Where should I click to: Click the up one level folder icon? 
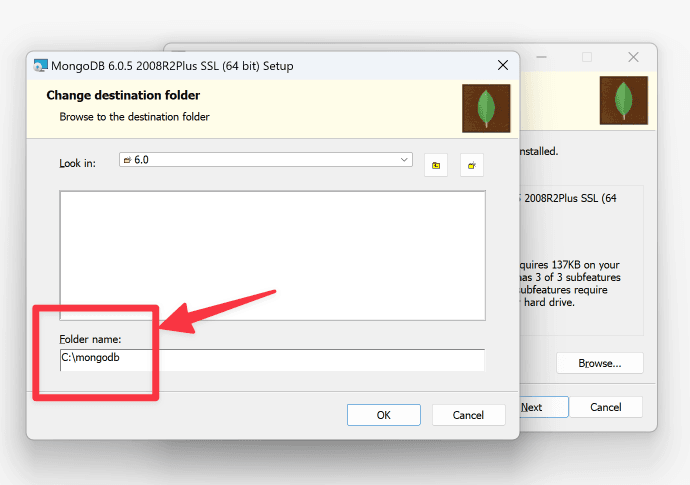pos(436,165)
